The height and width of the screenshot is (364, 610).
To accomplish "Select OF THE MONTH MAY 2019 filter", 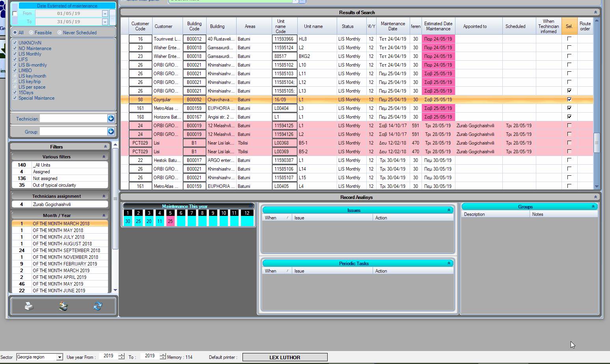I will click(x=58, y=284).
